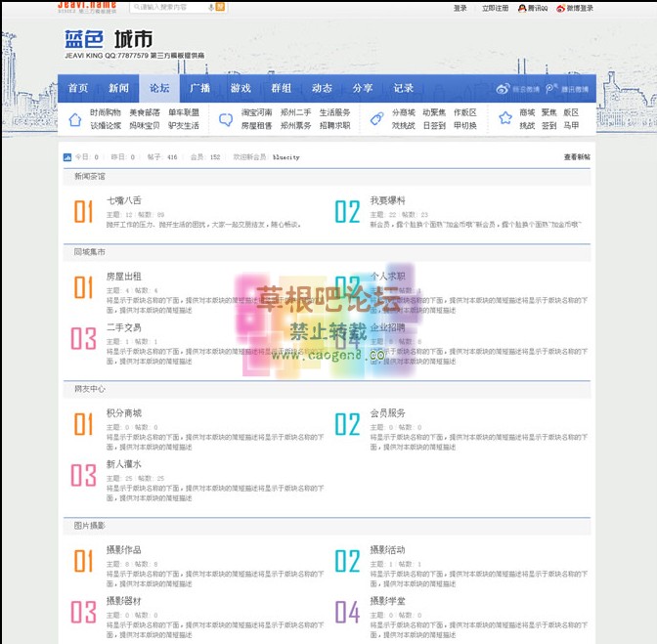Open the 摄影器材 forum
The height and width of the screenshot is (644, 657).
[124, 601]
